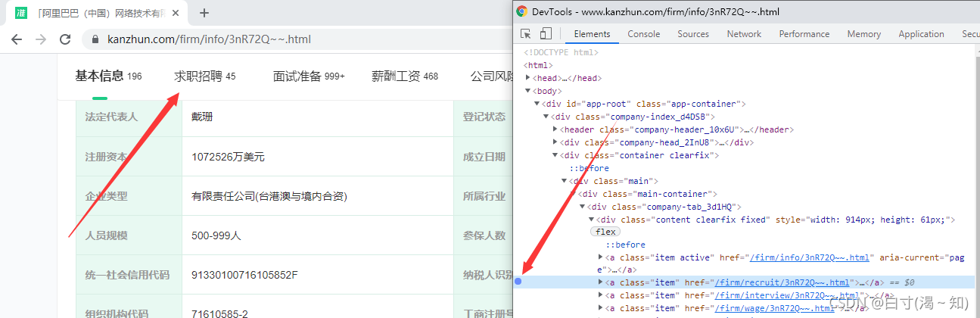Expand the company-header_10x6U header node
This screenshot has height=318, width=980.
(555, 129)
